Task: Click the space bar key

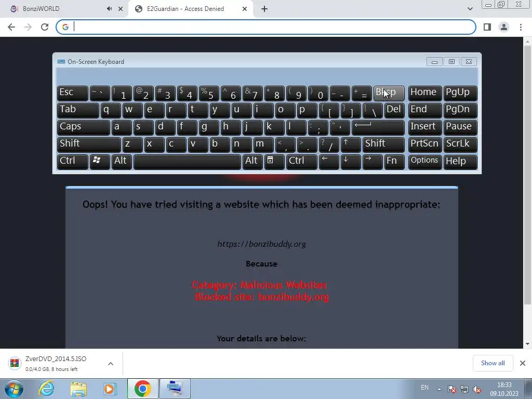Action: pos(187,162)
